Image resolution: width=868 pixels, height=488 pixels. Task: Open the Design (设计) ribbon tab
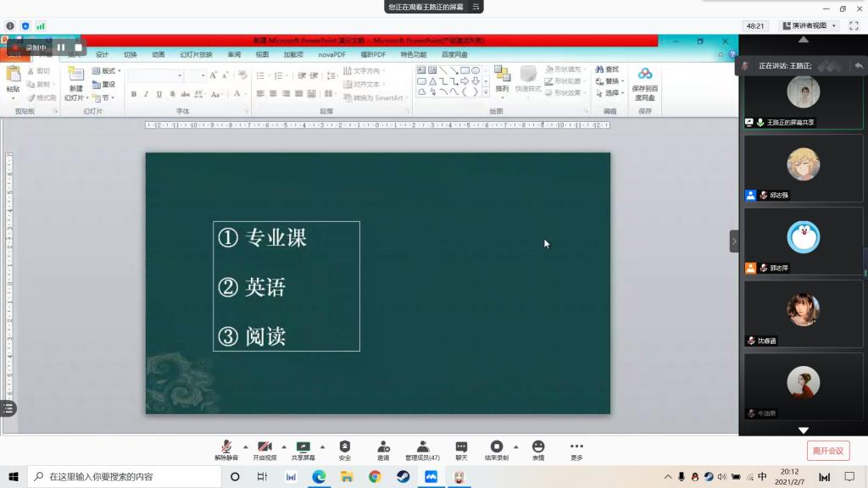pyautogui.click(x=102, y=54)
